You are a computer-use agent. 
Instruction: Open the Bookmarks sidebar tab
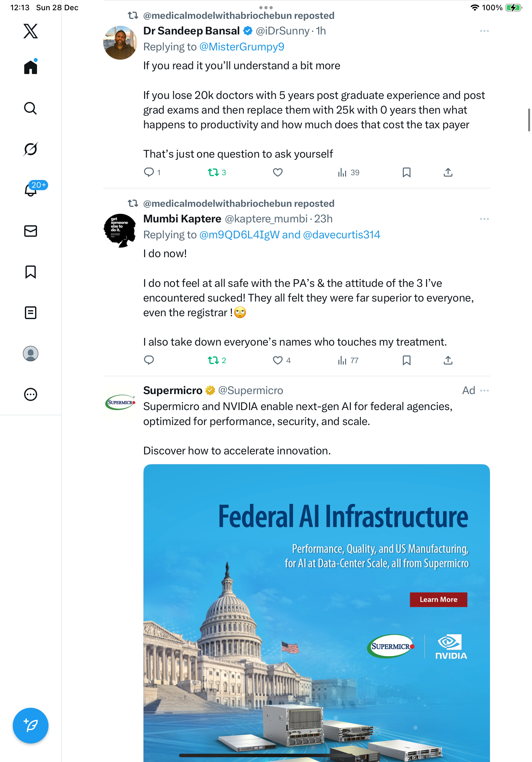[31, 272]
